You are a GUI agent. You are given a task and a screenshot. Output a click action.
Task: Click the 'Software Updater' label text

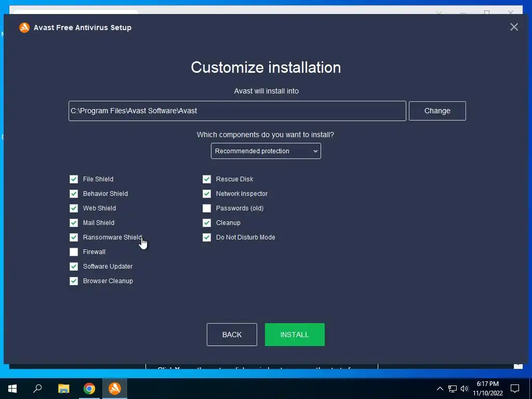point(108,267)
